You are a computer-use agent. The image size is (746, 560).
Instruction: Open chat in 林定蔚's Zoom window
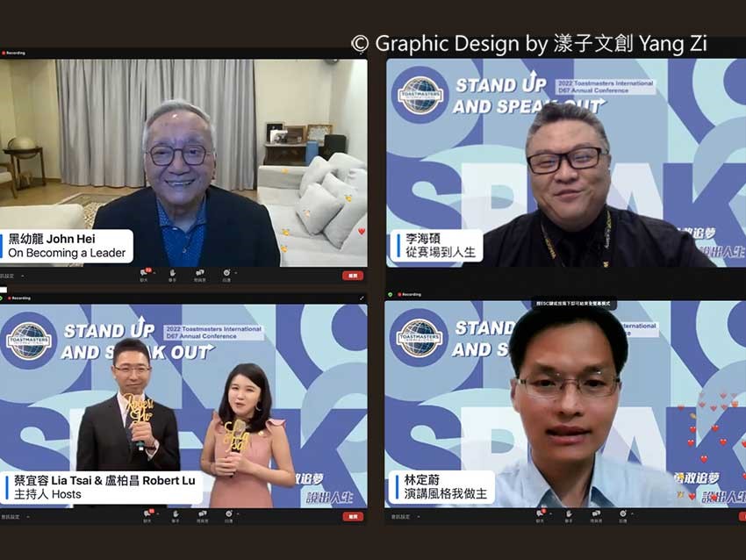coord(540,515)
